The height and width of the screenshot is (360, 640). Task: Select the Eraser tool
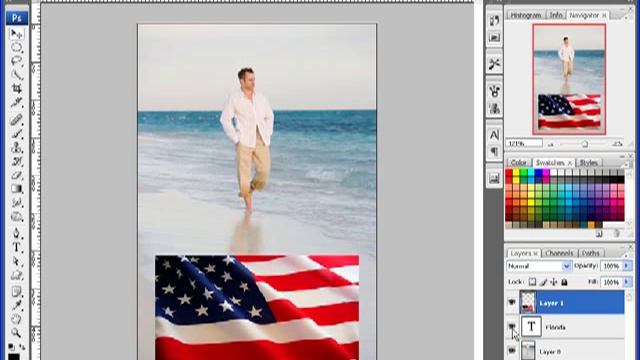[16, 175]
